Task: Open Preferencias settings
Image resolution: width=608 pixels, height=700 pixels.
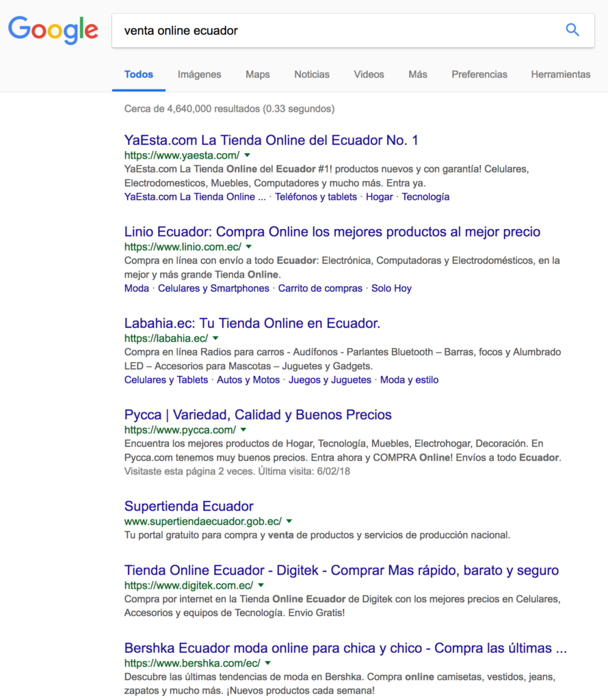Action: (x=479, y=75)
